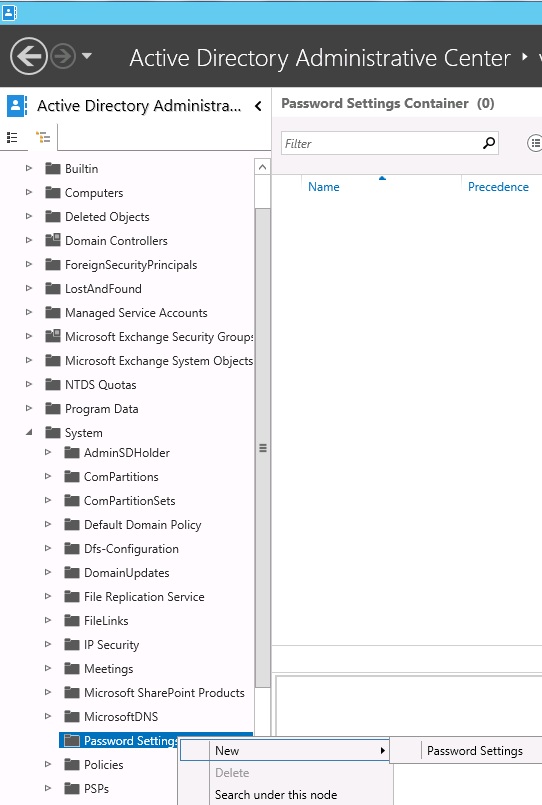The image size is (542, 805).
Task: Select the Microsoft Exchange System Objects folder icon
Action: point(52,360)
